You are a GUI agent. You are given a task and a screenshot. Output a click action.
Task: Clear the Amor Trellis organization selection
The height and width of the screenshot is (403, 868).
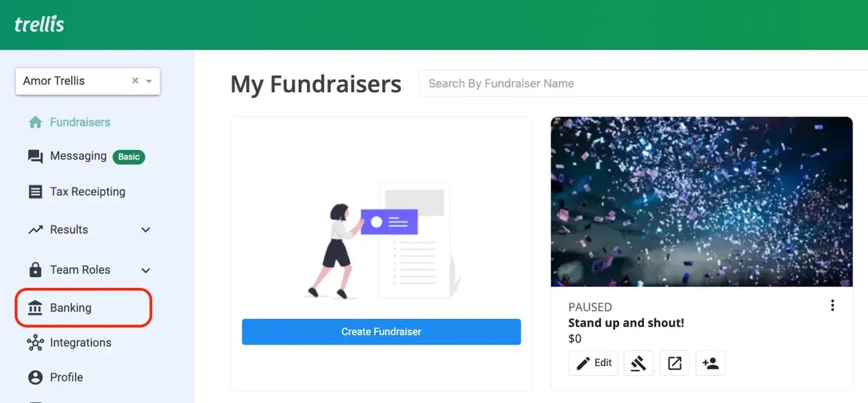(x=135, y=81)
